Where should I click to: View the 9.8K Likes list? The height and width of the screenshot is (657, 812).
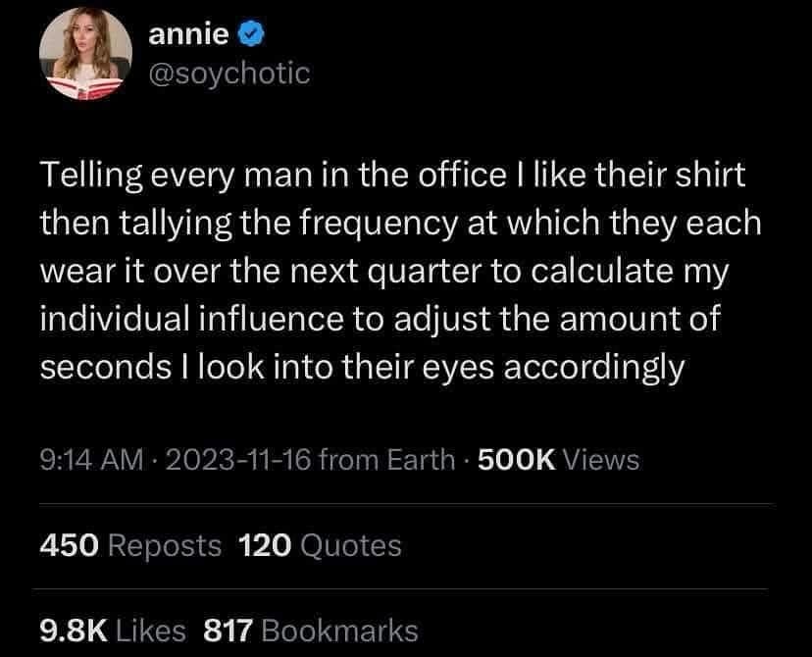113,631
